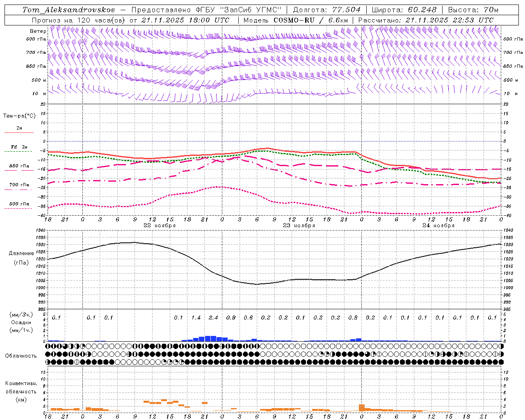Screen dimensions: 525x420
Task: Click the "(мм/3ч.)" precipitation unit label
Action: pos(21,315)
